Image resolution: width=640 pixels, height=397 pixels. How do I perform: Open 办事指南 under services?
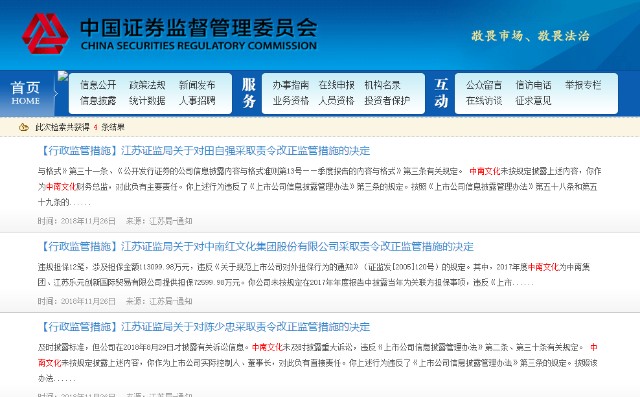coord(291,85)
